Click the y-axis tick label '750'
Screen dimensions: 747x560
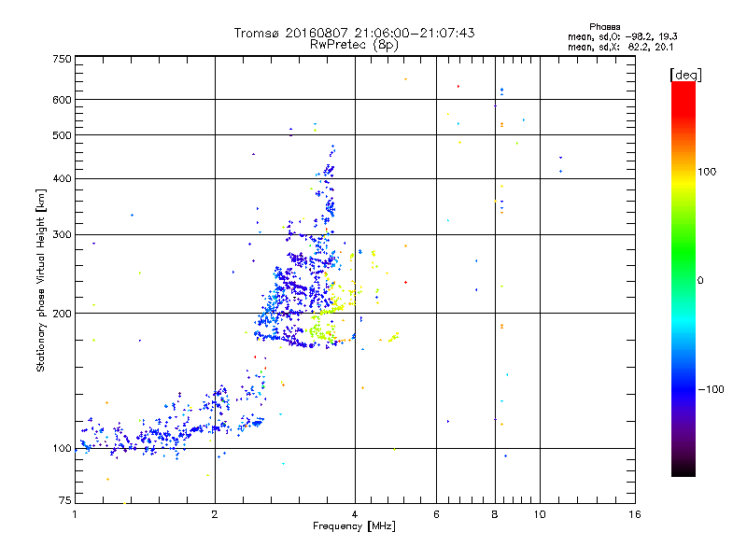tap(63, 59)
